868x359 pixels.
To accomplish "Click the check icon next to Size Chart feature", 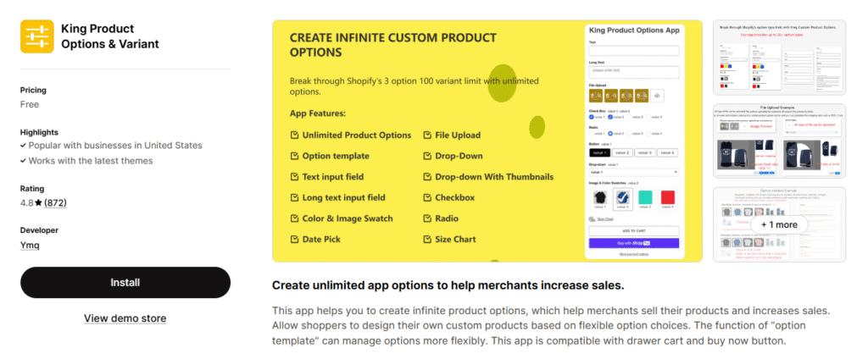I will coord(426,240).
